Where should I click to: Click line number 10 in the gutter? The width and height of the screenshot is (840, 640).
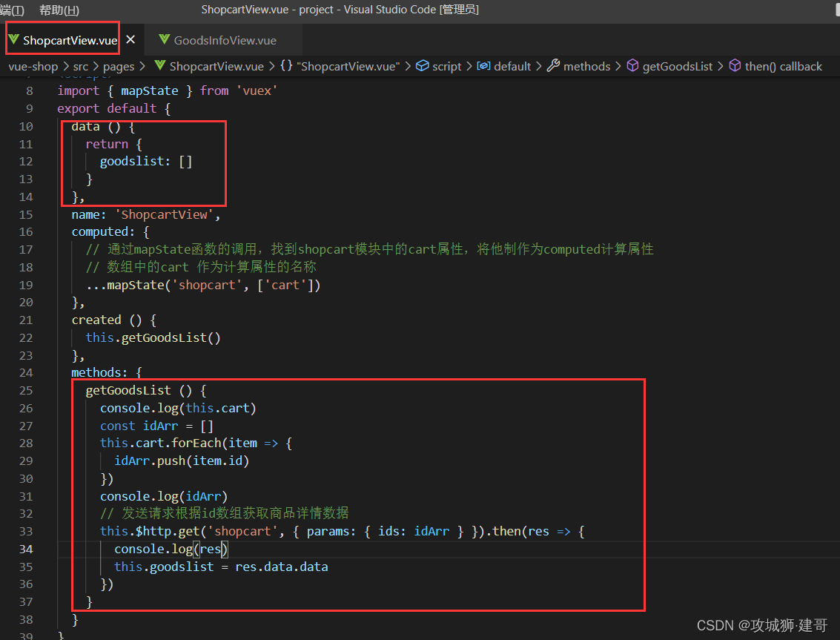pyautogui.click(x=26, y=127)
